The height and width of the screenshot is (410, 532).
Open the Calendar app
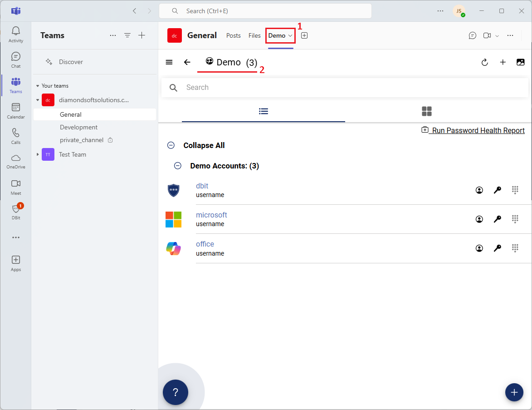coord(15,111)
